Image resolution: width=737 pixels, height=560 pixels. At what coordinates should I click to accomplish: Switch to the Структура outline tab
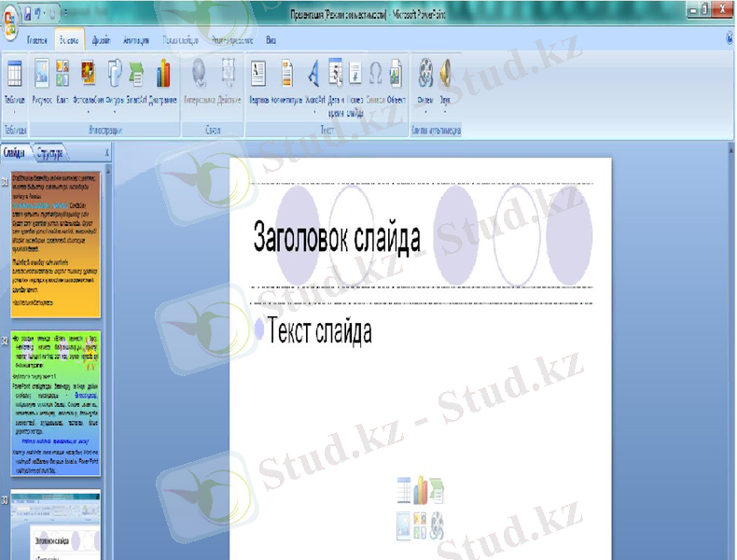(x=49, y=153)
